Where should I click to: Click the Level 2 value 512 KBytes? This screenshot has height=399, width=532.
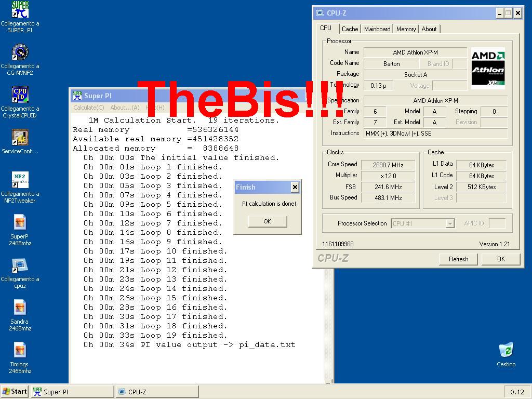pyautogui.click(x=482, y=187)
